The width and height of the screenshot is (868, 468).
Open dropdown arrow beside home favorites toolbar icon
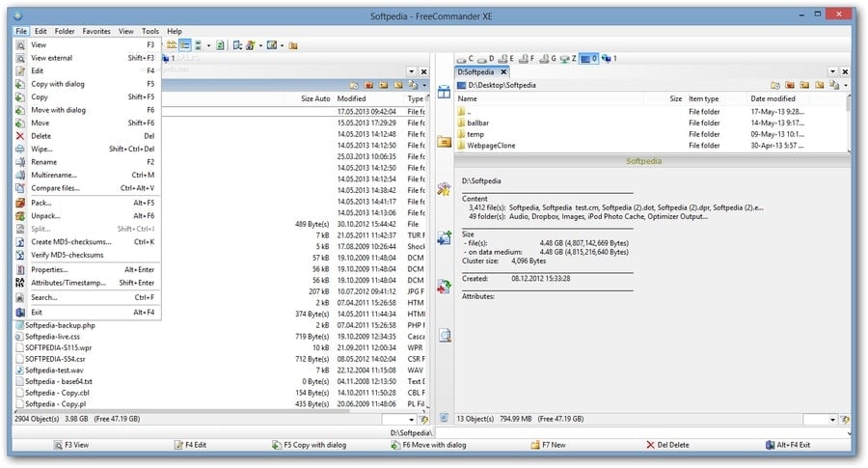(x=260, y=46)
